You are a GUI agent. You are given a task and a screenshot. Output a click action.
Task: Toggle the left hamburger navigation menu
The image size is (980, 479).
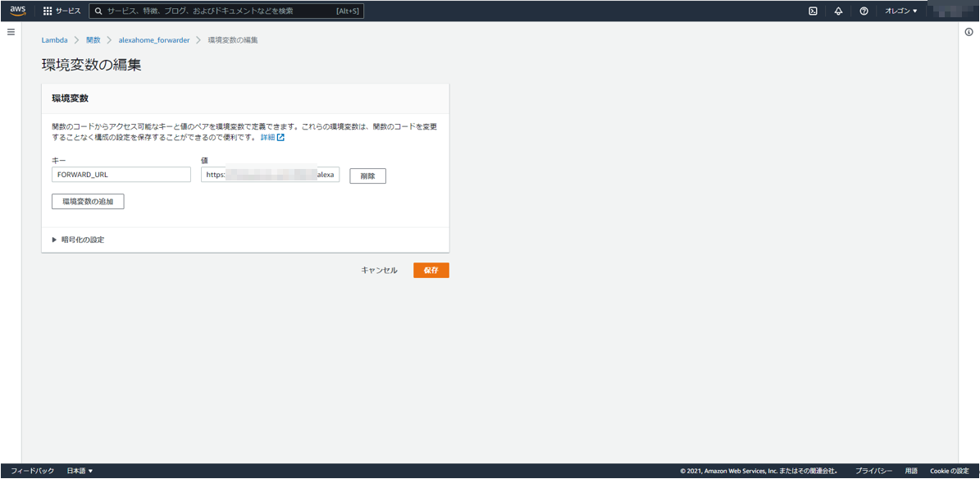pyautogui.click(x=11, y=31)
